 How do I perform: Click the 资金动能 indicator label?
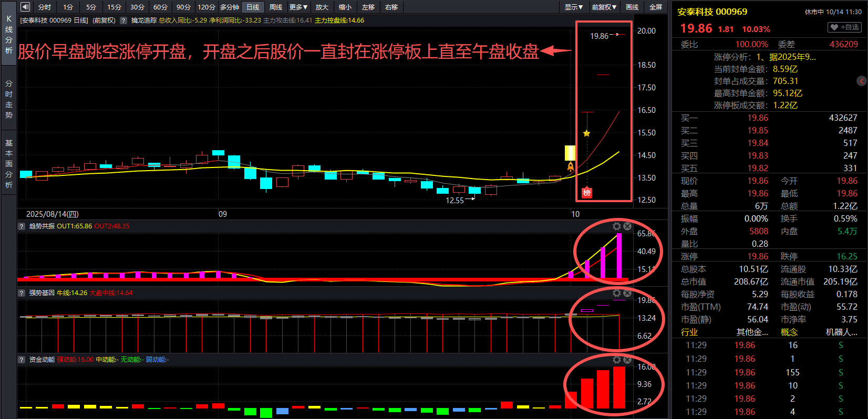(x=42, y=360)
